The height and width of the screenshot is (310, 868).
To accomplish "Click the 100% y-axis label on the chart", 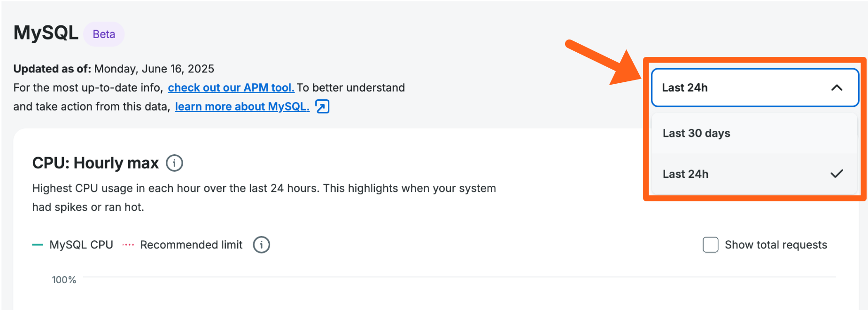I will pos(64,280).
